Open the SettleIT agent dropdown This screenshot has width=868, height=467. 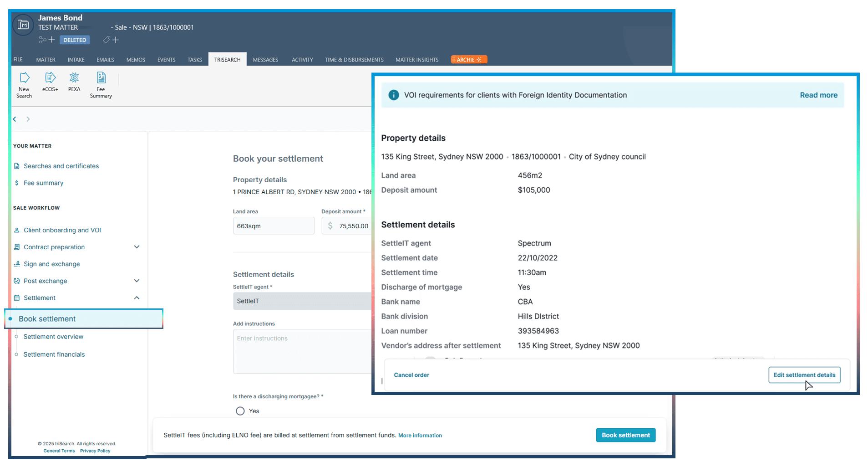pyautogui.click(x=302, y=301)
